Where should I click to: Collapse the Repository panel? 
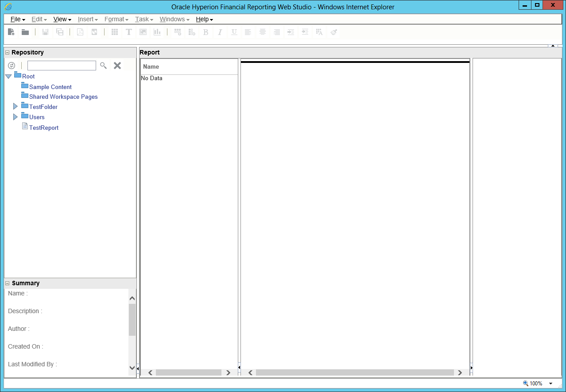click(x=7, y=52)
